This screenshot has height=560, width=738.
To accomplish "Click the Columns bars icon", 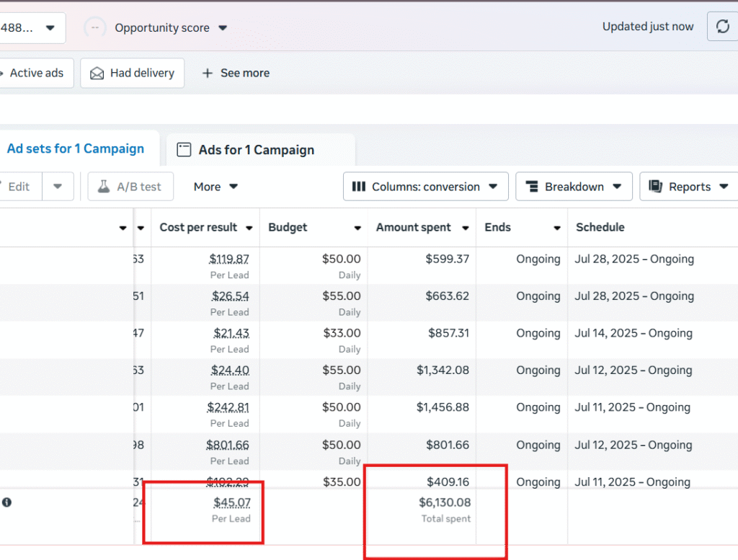I will 358,187.
